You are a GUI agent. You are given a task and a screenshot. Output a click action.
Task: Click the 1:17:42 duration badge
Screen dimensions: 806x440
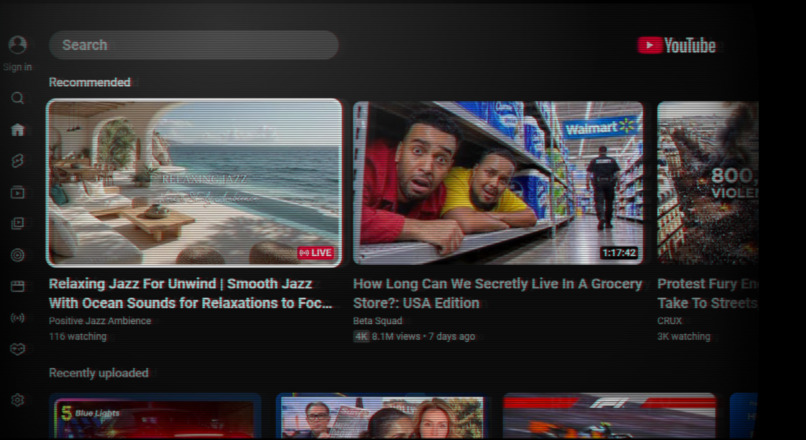619,253
